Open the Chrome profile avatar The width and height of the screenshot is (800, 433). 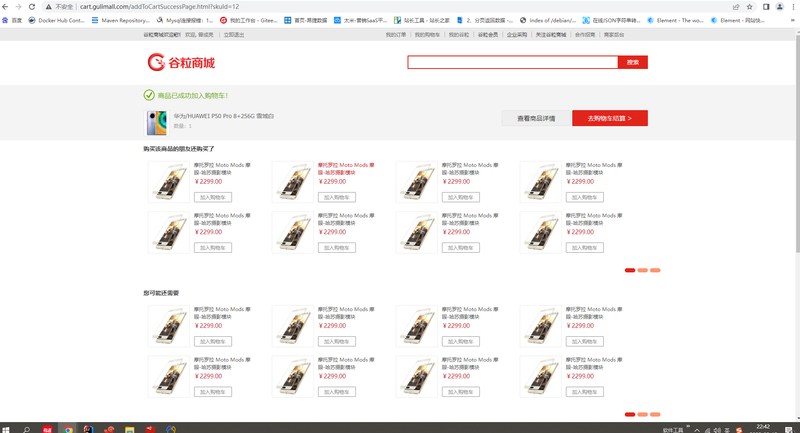point(780,7)
